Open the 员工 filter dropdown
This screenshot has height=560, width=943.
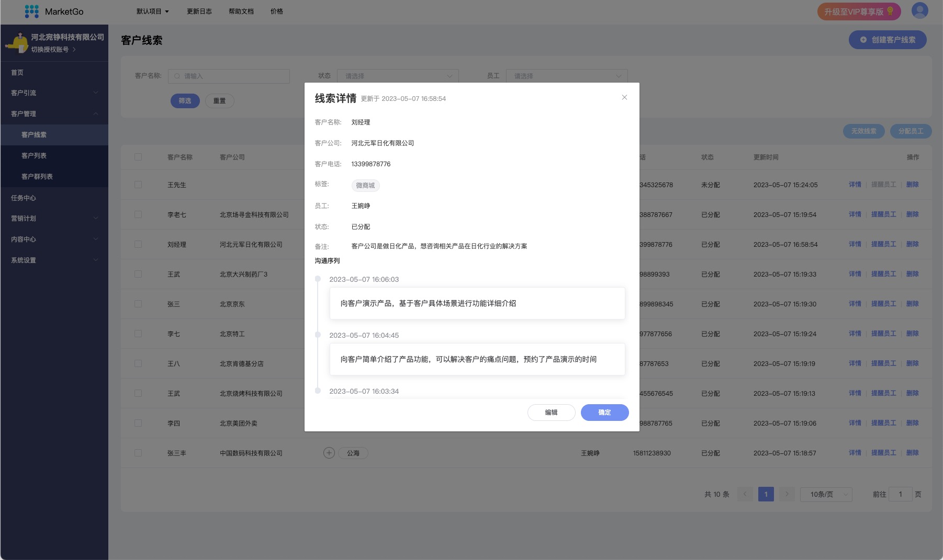(x=567, y=76)
